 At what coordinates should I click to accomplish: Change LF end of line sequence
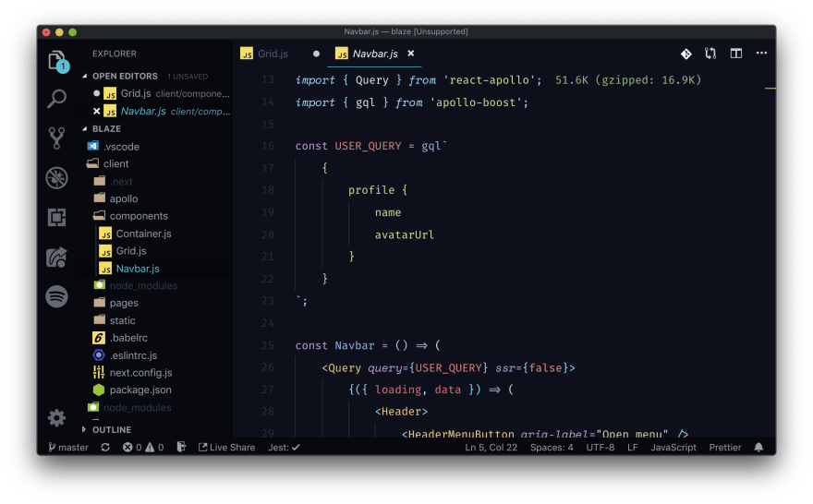[633, 447]
